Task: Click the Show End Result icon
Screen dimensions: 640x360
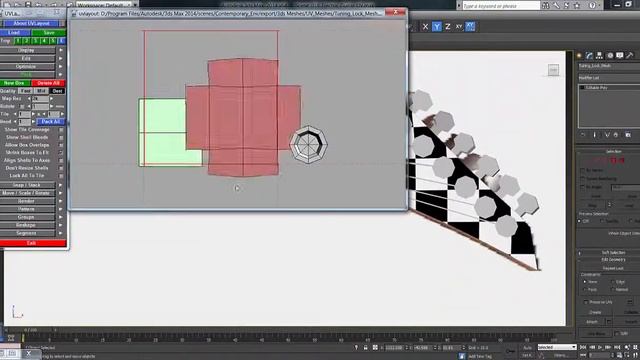Action: [x=595, y=135]
